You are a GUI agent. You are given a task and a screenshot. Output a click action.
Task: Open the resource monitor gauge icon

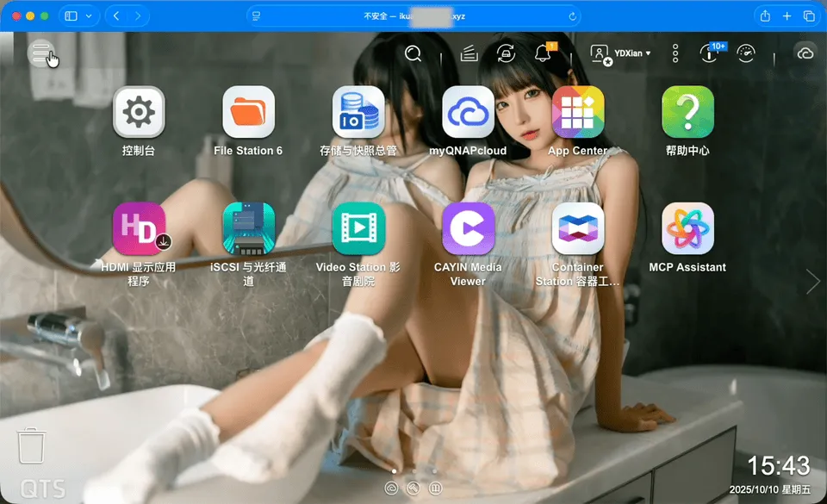(x=746, y=53)
